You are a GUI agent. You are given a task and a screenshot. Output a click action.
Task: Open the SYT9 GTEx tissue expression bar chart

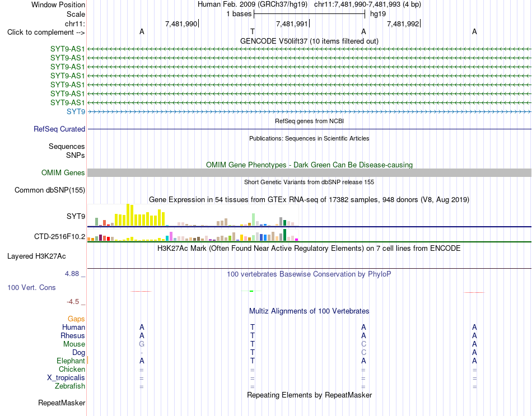[x=193, y=215]
